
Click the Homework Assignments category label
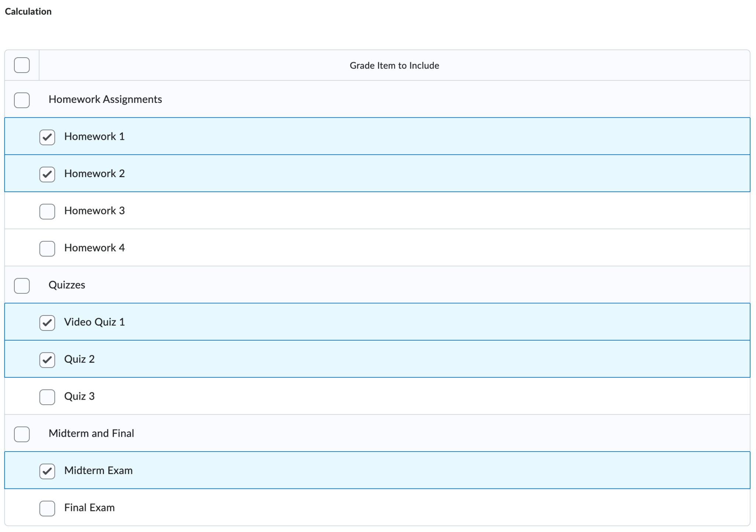[x=105, y=99]
